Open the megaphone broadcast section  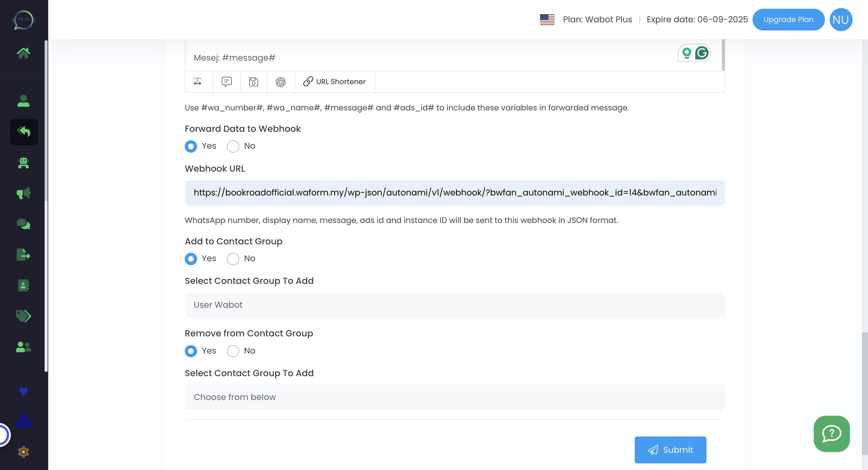24,193
